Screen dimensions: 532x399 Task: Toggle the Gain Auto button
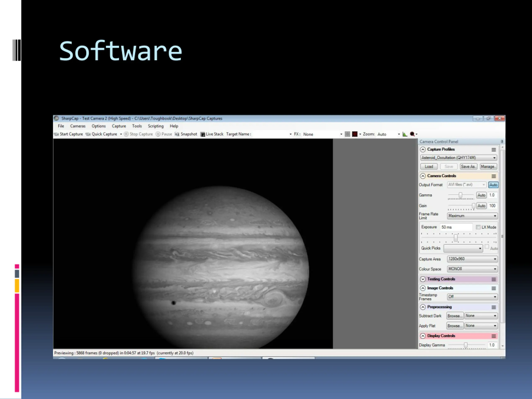coord(481,206)
